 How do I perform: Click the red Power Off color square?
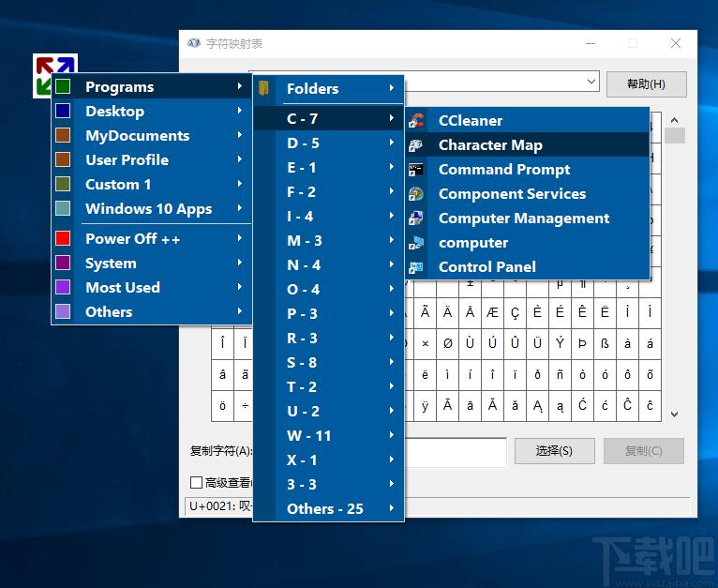(63, 238)
